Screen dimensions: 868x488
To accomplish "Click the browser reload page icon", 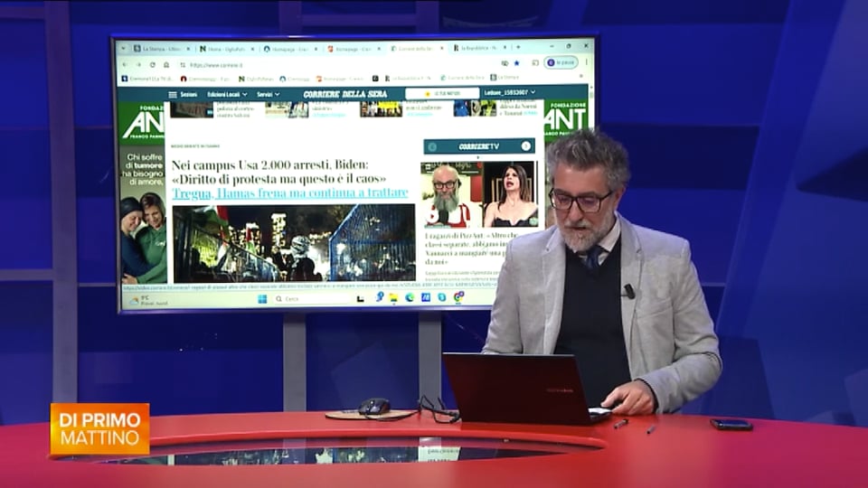I will pyautogui.click(x=152, y=64).
